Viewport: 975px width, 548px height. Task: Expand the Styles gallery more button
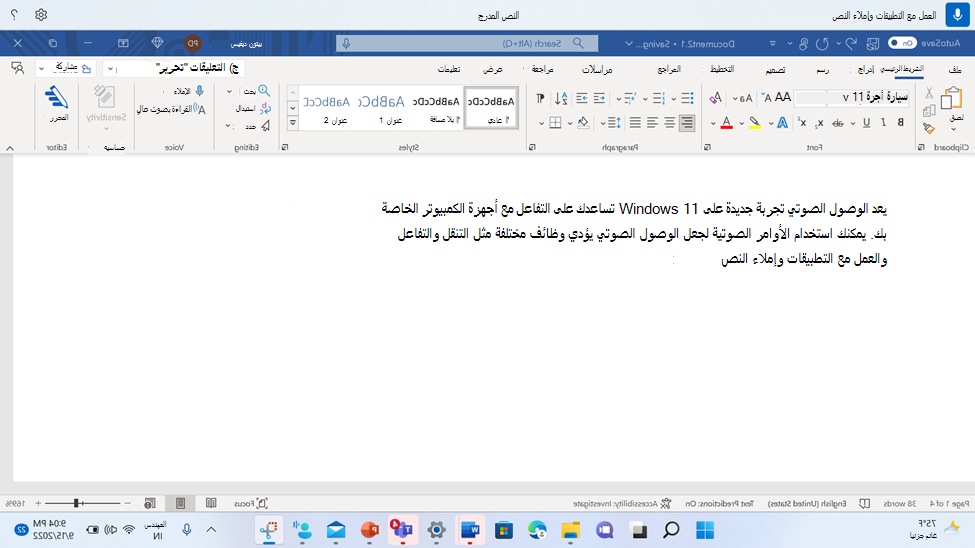pos(293,123)
